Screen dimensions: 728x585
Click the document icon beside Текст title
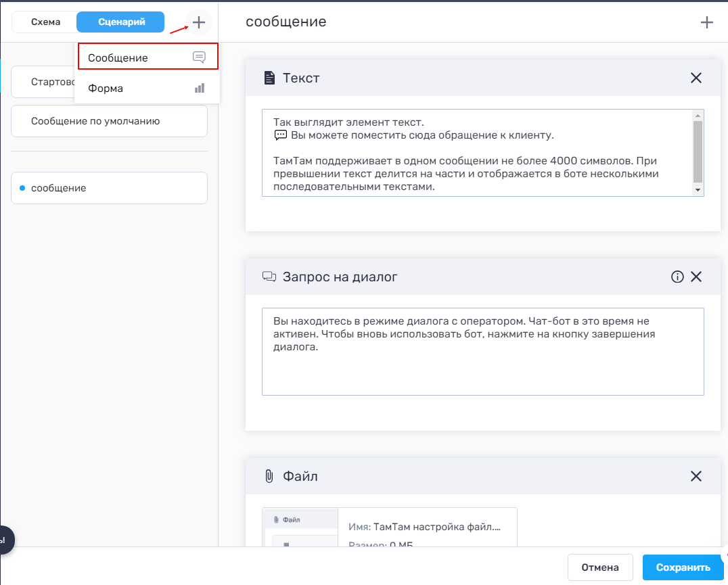tap(269, 78)
